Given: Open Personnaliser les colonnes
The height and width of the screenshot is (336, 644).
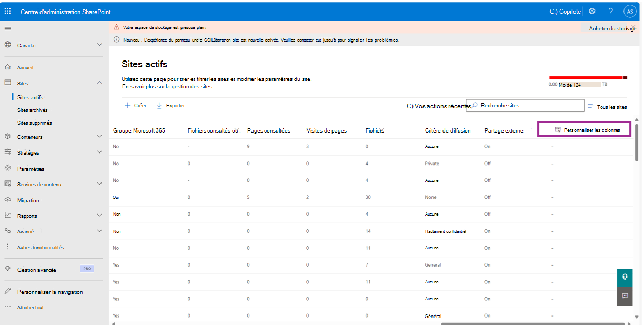Looking at the screenshot, I should [x=584, y=129].
